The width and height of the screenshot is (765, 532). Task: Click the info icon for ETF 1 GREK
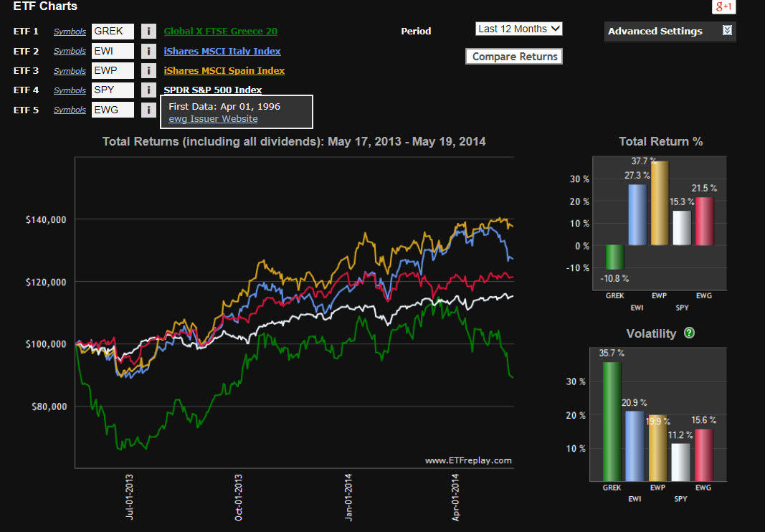(x=148, y=32)
